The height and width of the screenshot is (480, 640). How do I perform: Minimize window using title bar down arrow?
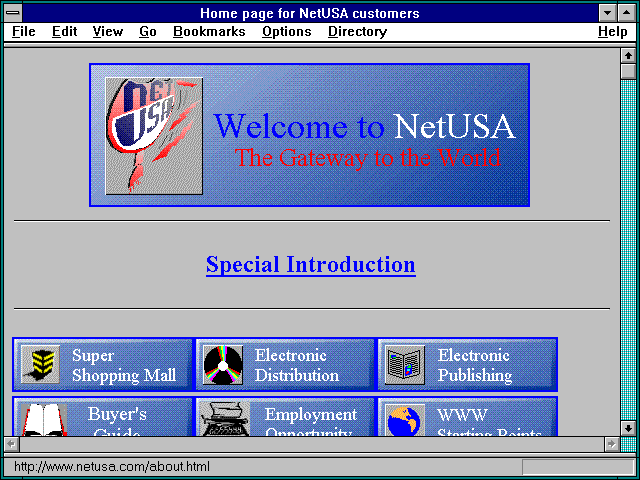pyautogui.click(x=607, y=13)
